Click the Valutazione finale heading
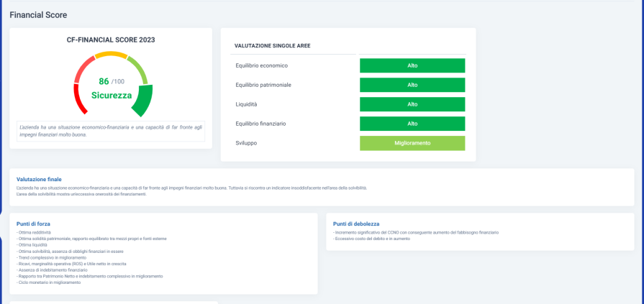Screen dimensions: 644x304 pos(39,179)
